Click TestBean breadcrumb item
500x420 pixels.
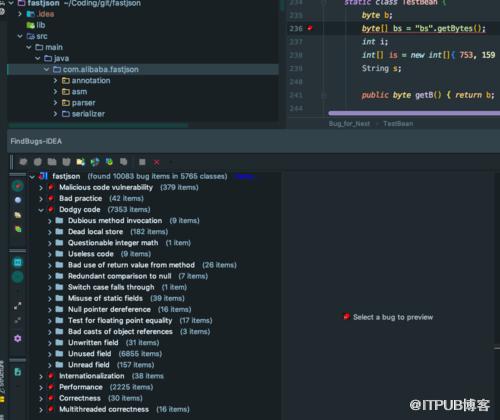click(x=398, y=124)
